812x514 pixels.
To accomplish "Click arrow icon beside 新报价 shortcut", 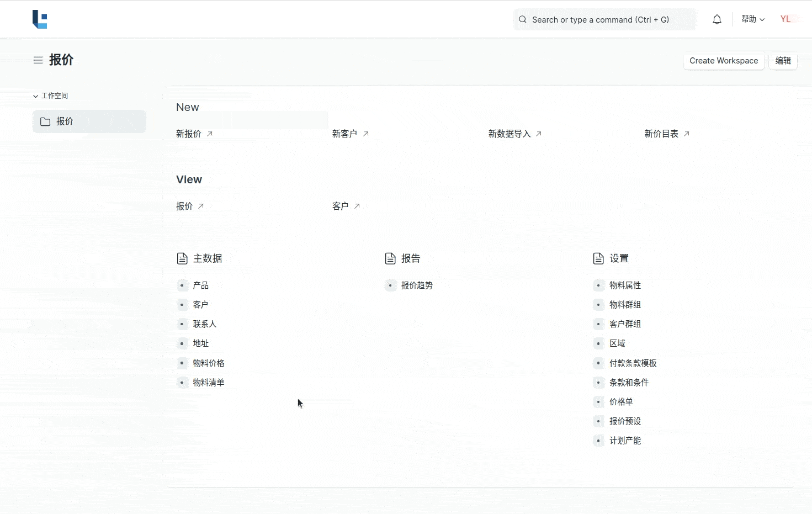I will pyautogui.click(x=210, y=134).
